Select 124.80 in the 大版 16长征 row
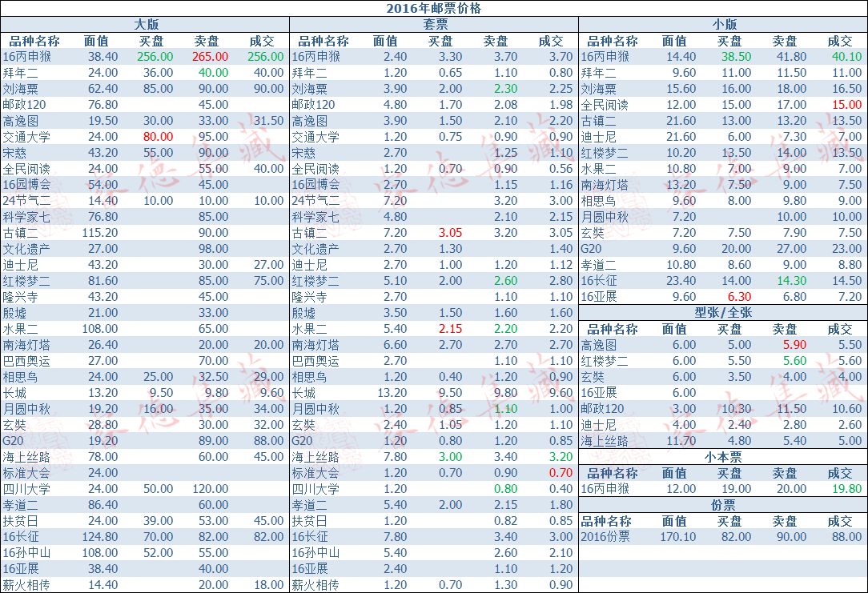 100,536
